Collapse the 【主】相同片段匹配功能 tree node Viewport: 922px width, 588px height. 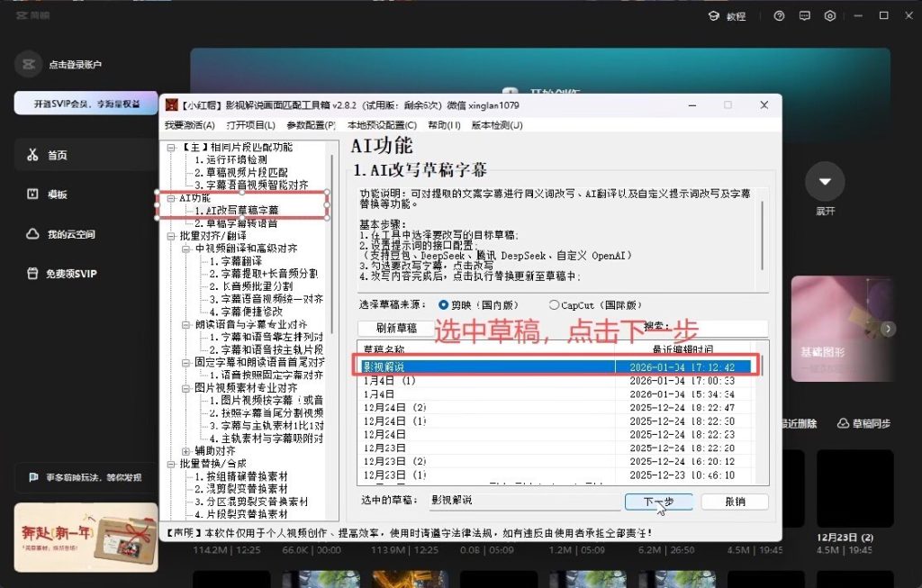171,148
